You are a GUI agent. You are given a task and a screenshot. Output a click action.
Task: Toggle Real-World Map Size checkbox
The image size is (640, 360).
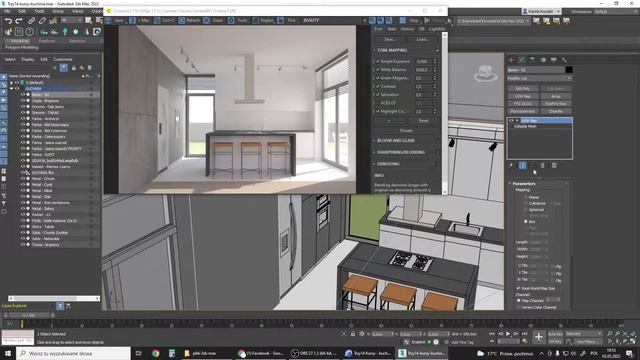coord(519,288)
